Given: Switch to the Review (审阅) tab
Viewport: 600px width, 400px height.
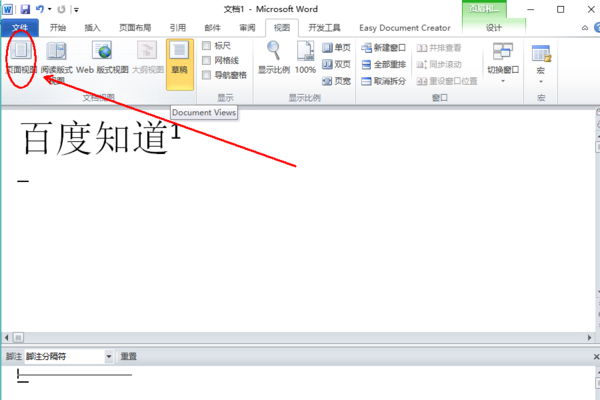Looking at the screenshot, I should [247, 28].
